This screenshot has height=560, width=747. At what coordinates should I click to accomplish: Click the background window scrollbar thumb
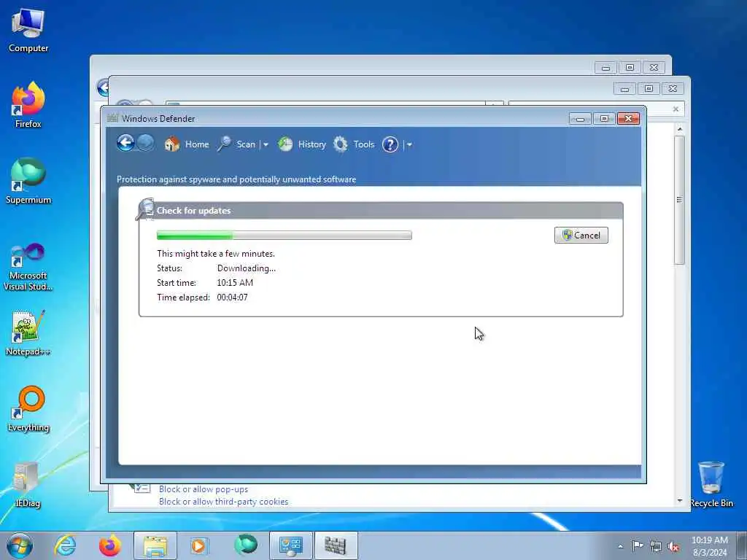click(679, 200)
